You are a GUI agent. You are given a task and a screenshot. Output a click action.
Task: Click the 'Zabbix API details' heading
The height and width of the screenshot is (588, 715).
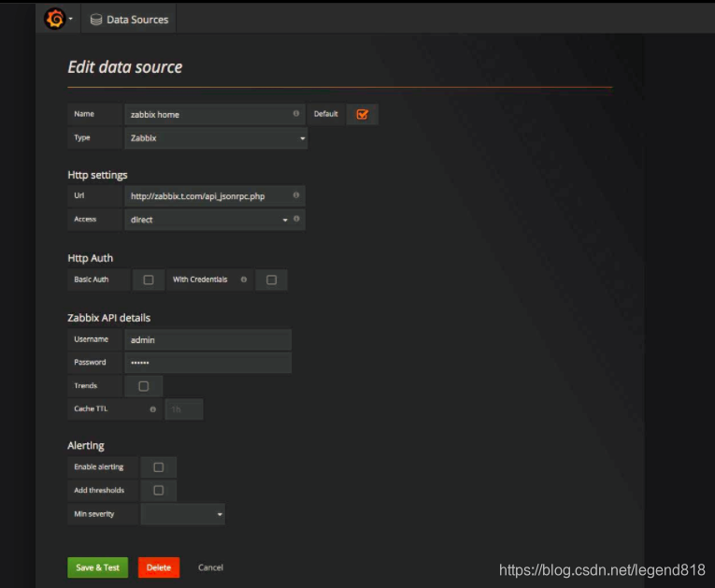[109, 318]
